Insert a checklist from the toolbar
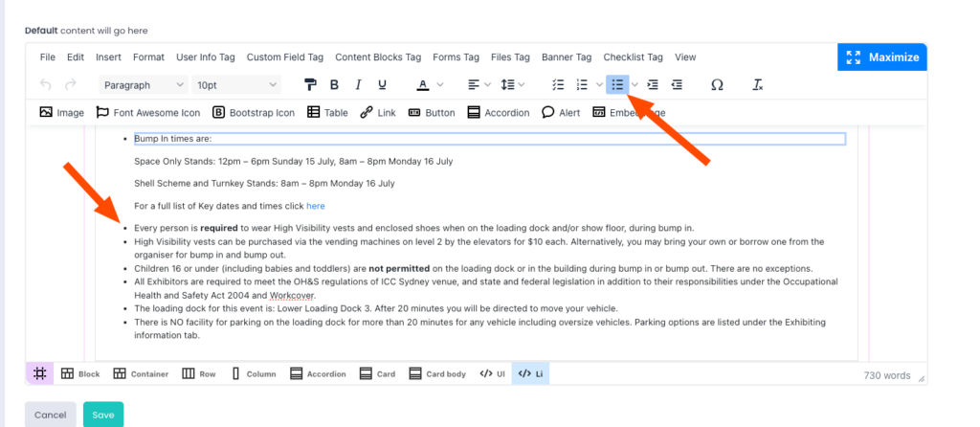 (559, 85)
